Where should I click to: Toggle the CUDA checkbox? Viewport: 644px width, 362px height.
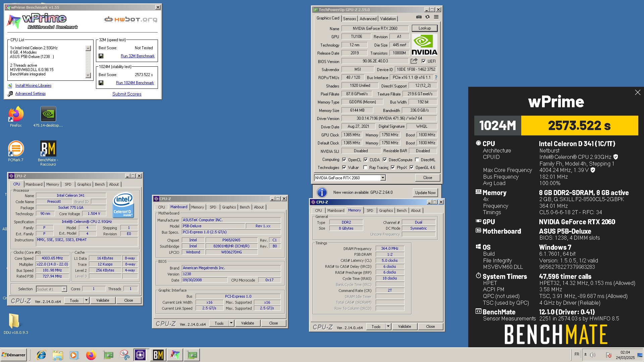(366, 160)
